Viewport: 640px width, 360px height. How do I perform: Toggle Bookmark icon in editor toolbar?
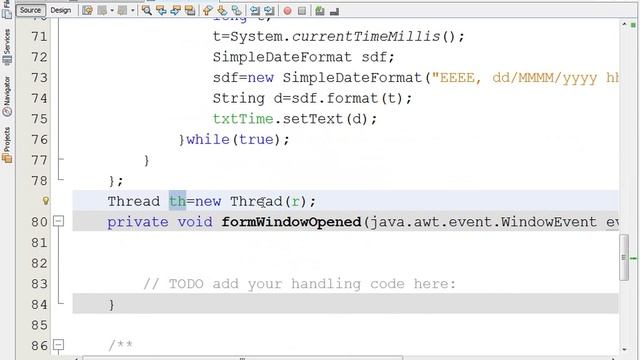click(x=237, y=11)
